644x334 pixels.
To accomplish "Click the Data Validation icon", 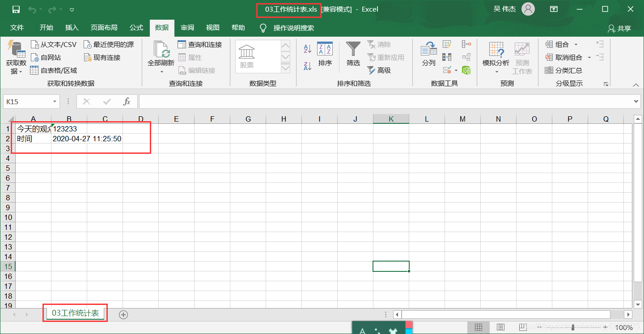I will tap(447, 70).
